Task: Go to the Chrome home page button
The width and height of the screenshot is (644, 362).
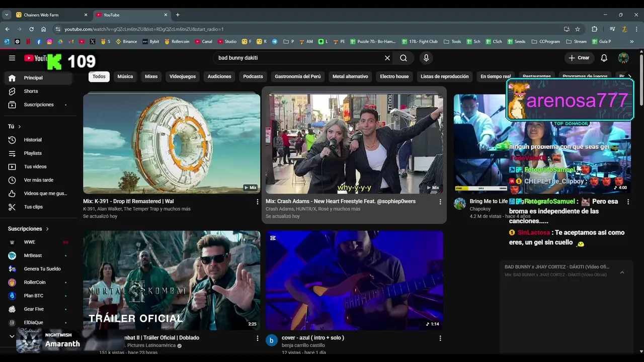Action: [44, 29]
